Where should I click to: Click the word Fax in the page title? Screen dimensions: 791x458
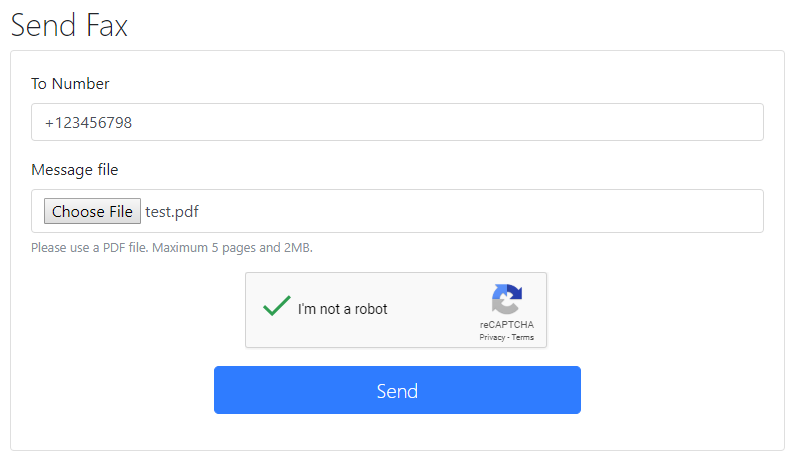[x=106, y=25]
